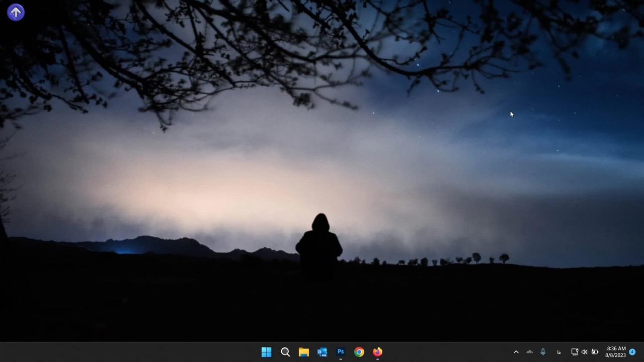Screen dimensions: 644x362
Task: Click the battery icon in system tray
Action: pyautogui.click(x=595, y=352)
